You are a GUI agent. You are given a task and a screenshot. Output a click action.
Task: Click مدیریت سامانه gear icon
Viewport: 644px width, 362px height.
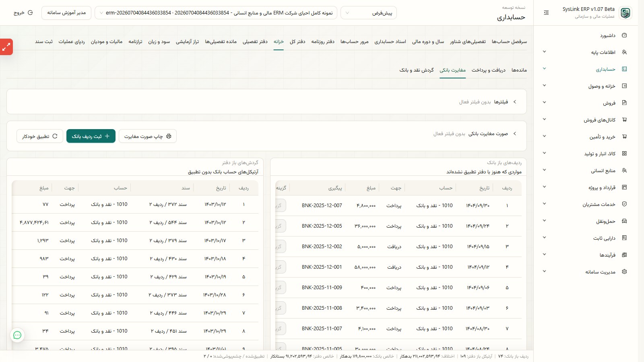pyautogui.click(x=624, y=272)
